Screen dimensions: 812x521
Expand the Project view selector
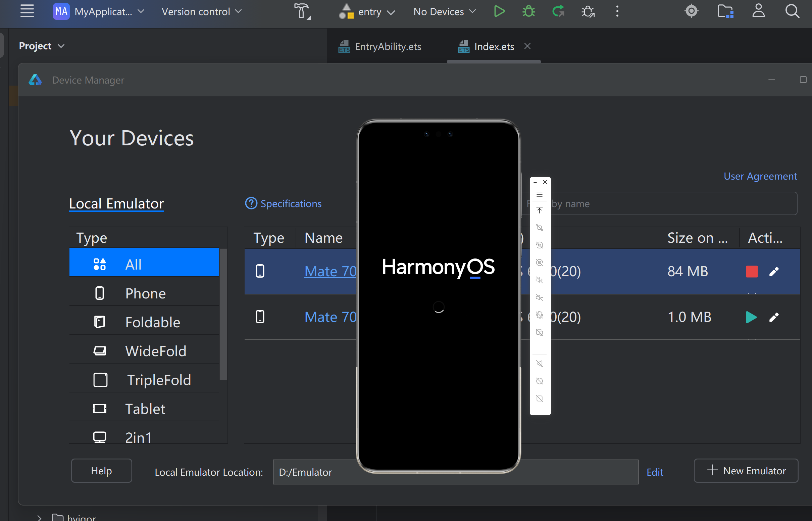[x=42, y=46]
